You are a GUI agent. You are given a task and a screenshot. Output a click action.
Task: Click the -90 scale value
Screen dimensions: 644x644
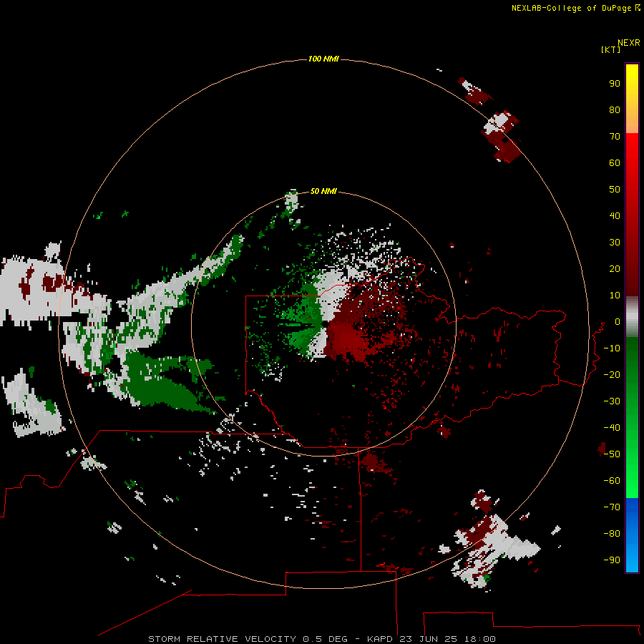pyautogui.click(x=612, y=560)
